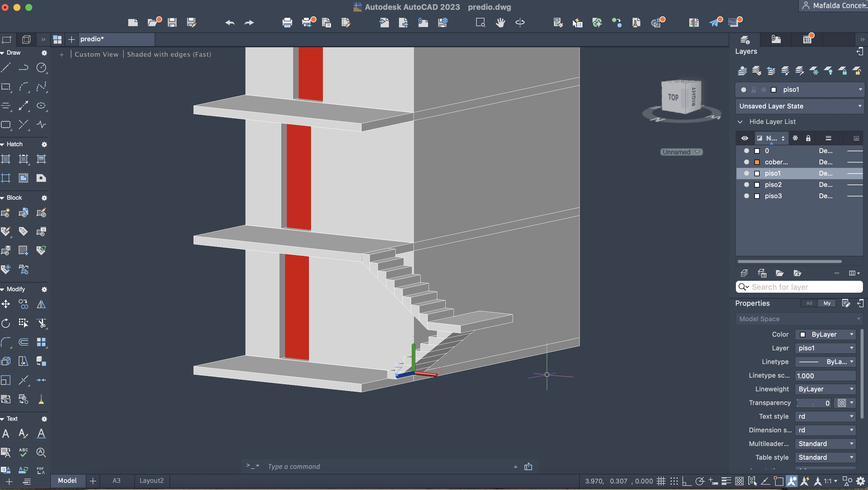868x490 pixels.
Task: Switch to the A3 layout tab
Action: point(116,480)
